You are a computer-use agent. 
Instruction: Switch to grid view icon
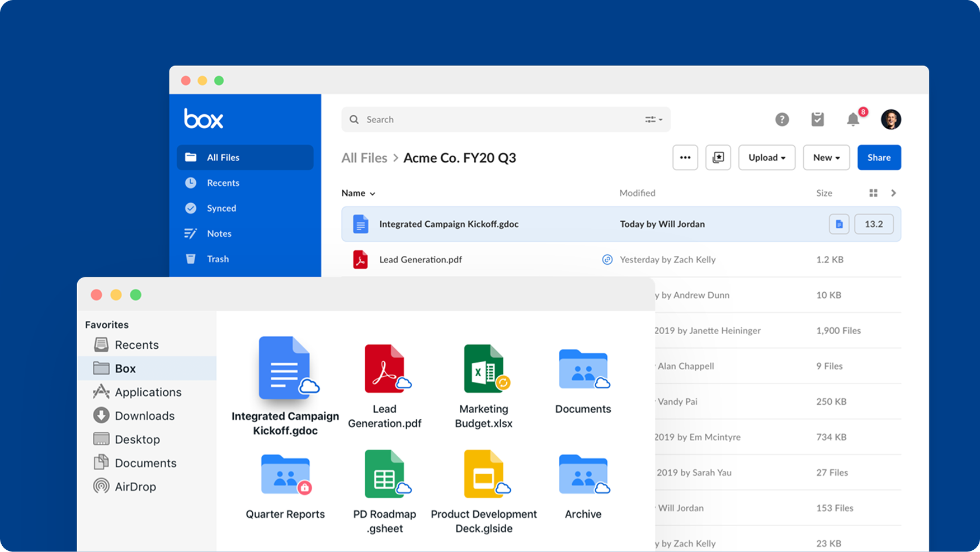(873, 193)
